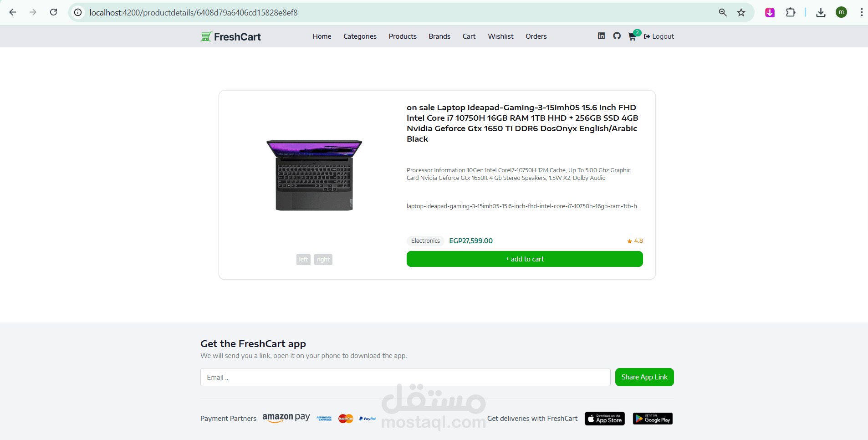Open browser downloads
Viewport: 868px width, 440px height.
[821, 13]
